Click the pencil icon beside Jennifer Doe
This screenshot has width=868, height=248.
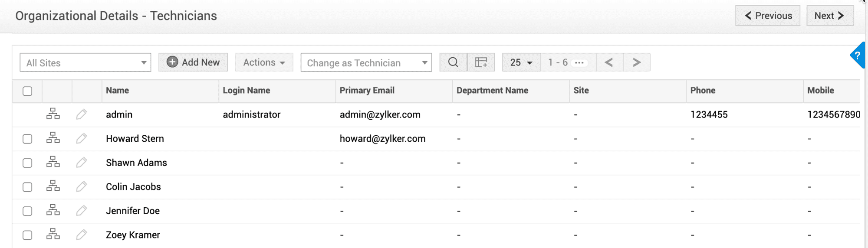81,211
